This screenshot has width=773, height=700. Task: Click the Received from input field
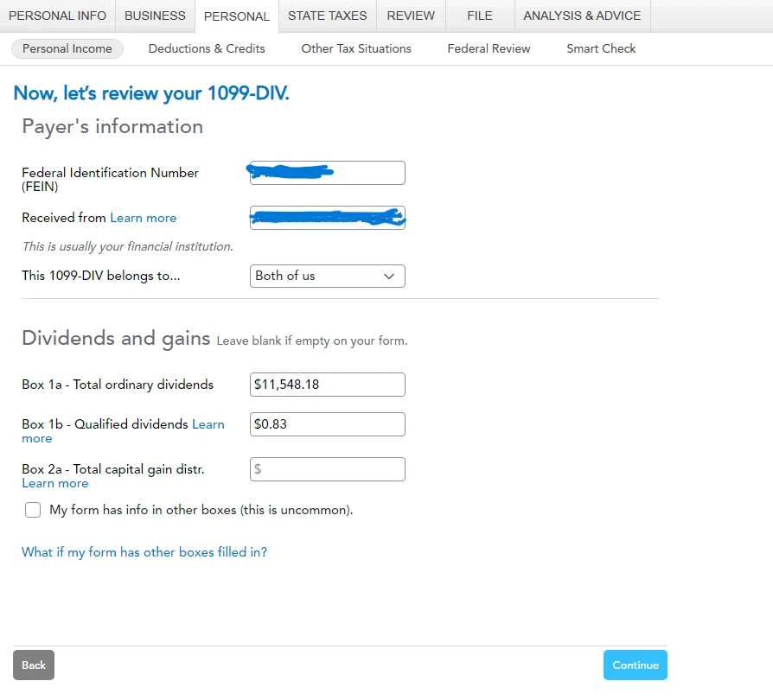click(x=328, y=218)
